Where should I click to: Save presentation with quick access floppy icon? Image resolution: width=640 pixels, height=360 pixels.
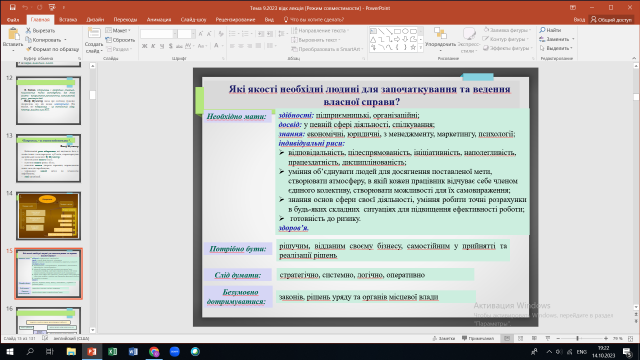pyautogui.click(x=13, y=7)
